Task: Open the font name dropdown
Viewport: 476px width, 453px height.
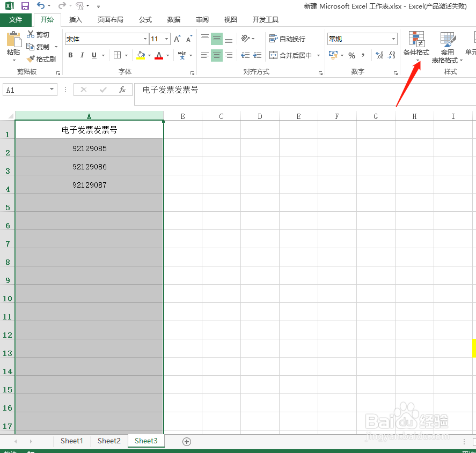Action: (145, 39)
